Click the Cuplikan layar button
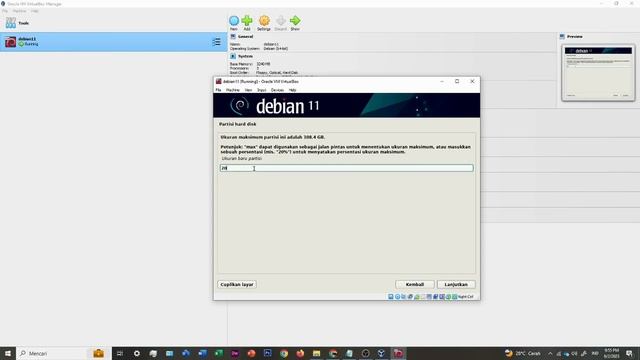Screen dimensions: 640x360 click(x=237, y=284)
